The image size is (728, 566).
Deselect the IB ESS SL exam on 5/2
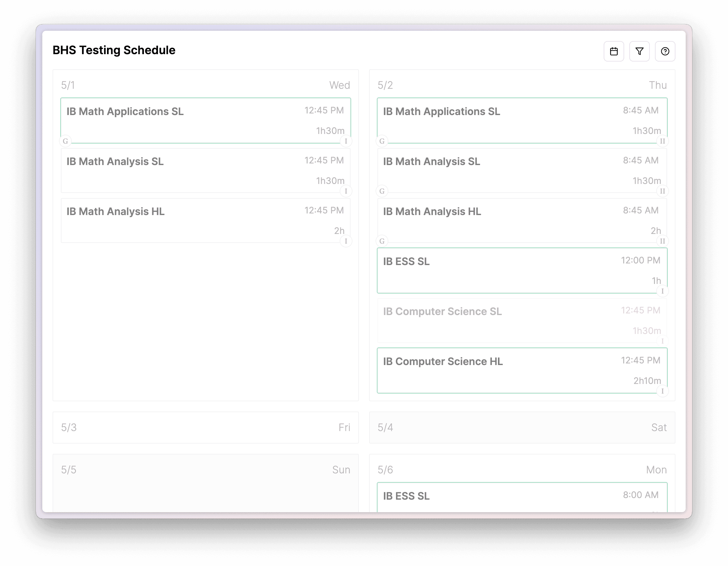[x=522, y=270]
